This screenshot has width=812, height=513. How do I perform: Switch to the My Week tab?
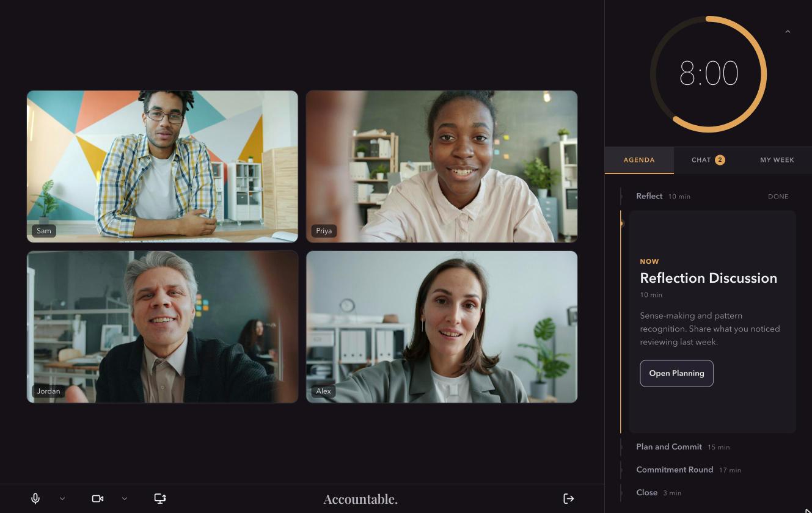(777, 160)
